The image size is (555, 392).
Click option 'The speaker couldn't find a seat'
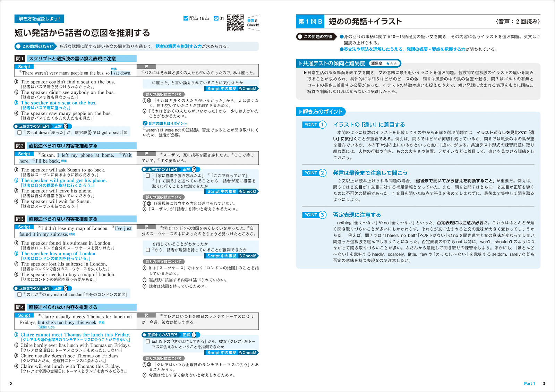pos(68,82)
